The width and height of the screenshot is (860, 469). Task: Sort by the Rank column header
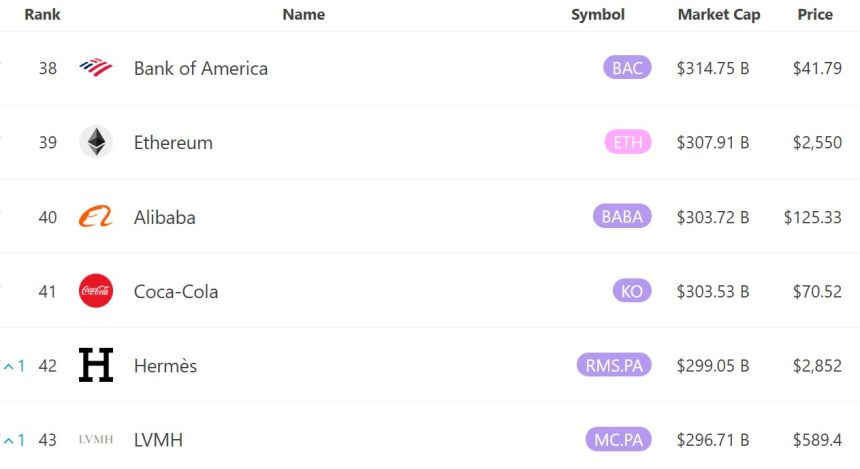click(x=43, y=15)
